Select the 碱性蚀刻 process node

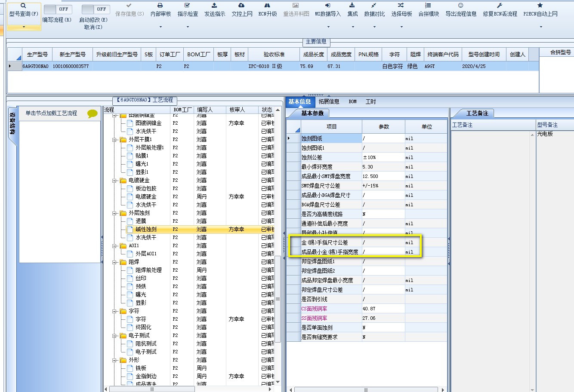(146, 230)
